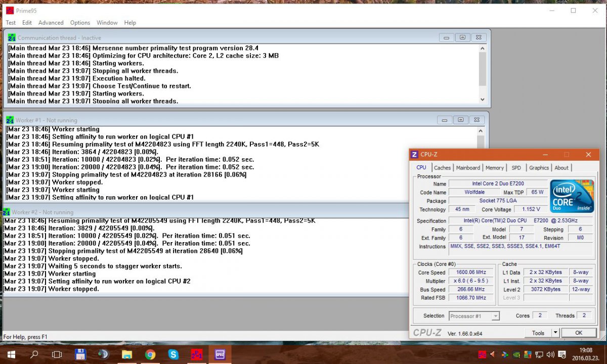
Task: Open the Test menu
Action: click(x=11, y=23)
